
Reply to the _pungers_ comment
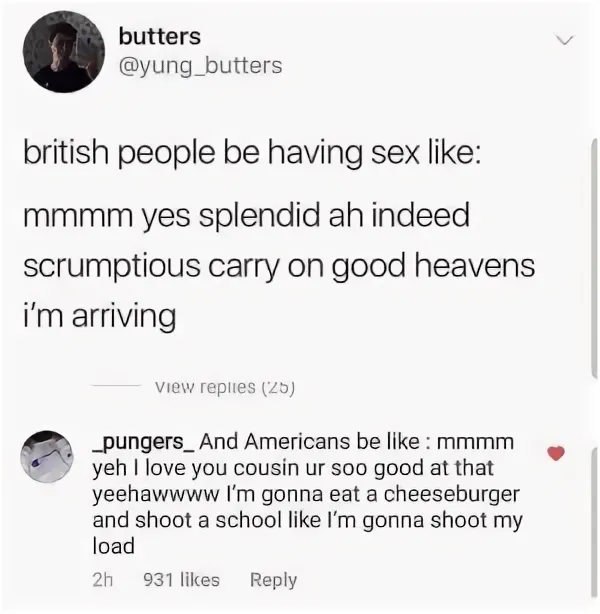click(273, 580)
